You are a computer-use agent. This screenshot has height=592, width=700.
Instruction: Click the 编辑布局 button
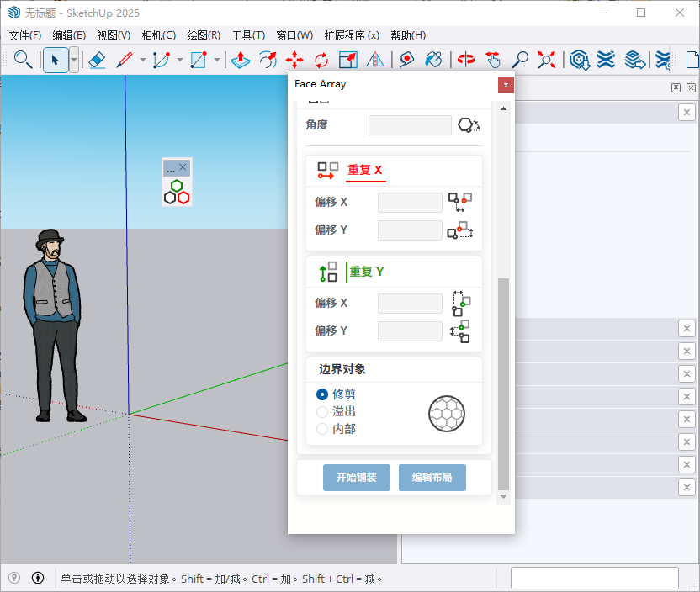(432, 477)
